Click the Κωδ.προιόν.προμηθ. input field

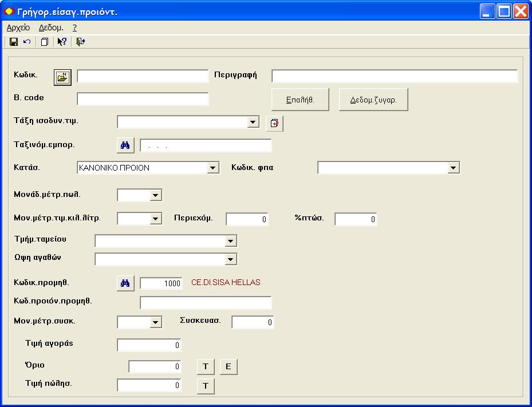(x=206, y=303)
